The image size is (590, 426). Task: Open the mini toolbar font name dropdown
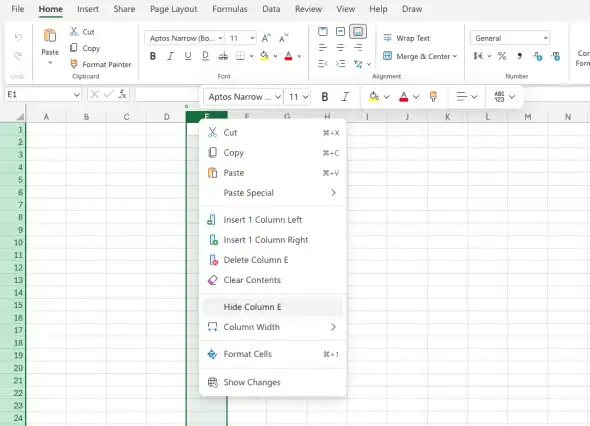tap(278, 97)
